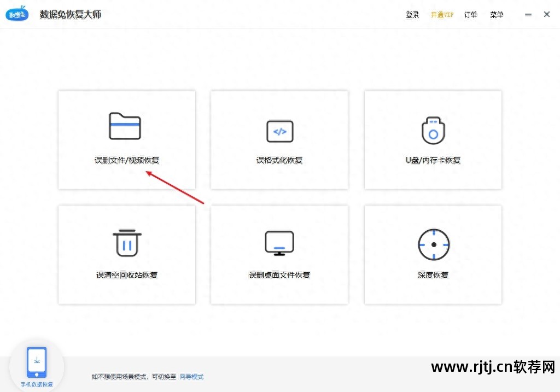This screenshot has width=560, height=392.
Task: Launch U盘/内存卡恢复 recovery mode
Action: click(x=433, y=139)
